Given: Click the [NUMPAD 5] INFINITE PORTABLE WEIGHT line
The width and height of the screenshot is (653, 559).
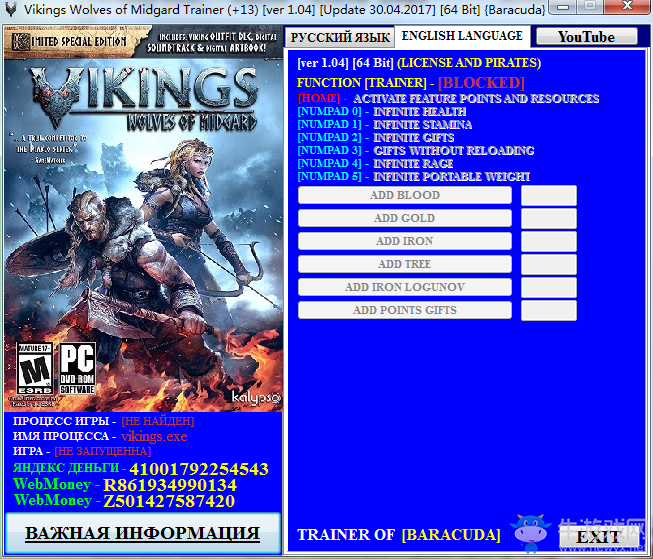Looking at the screenshot, I should tap(414, 176).
